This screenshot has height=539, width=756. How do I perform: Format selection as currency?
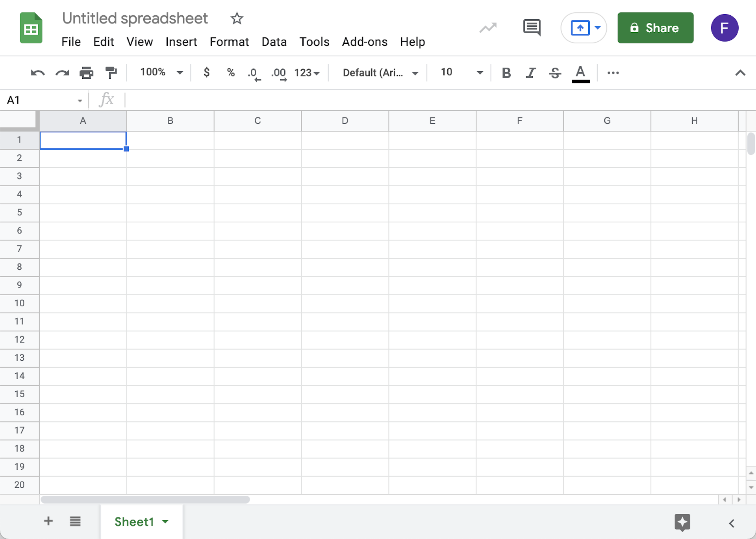[206, 72]
